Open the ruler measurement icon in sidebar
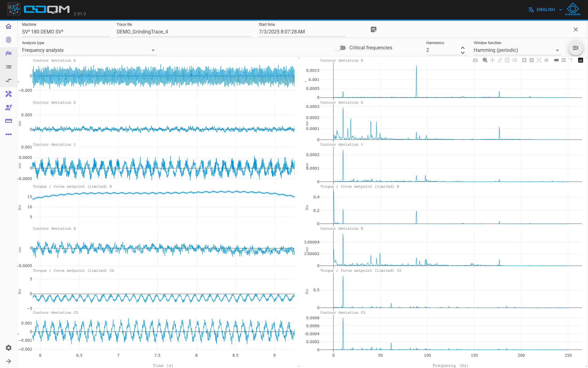Image resolution: width=588 pixels, height=368 pixels. 9,121
